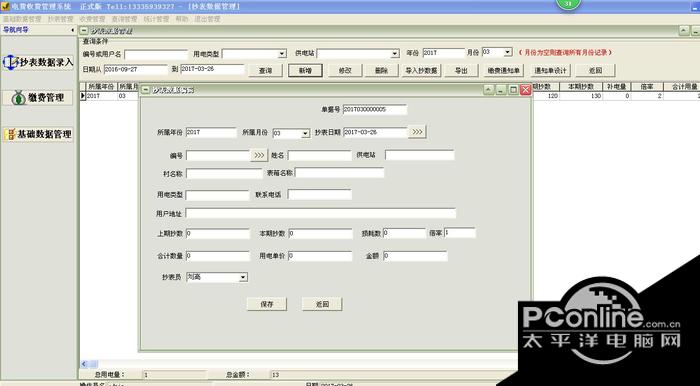
Task: Expand the 用电类型 dropdown in the query conditions
Action: tap(282, 54)
